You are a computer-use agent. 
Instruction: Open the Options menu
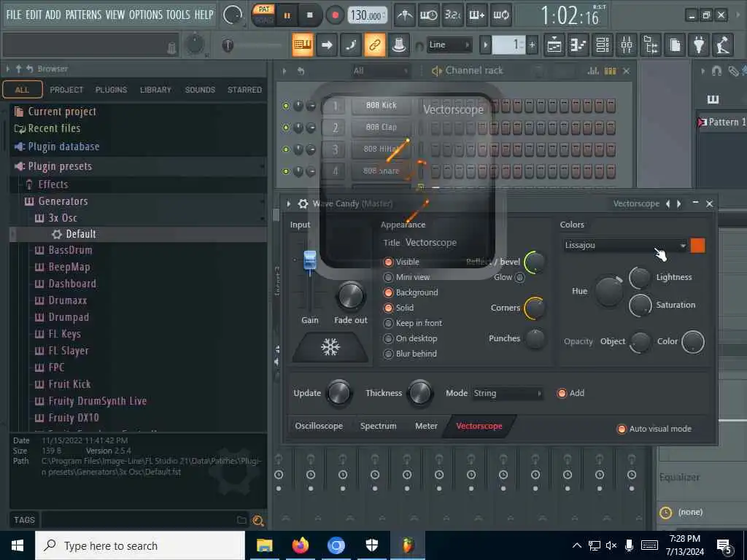pos(145,15)
